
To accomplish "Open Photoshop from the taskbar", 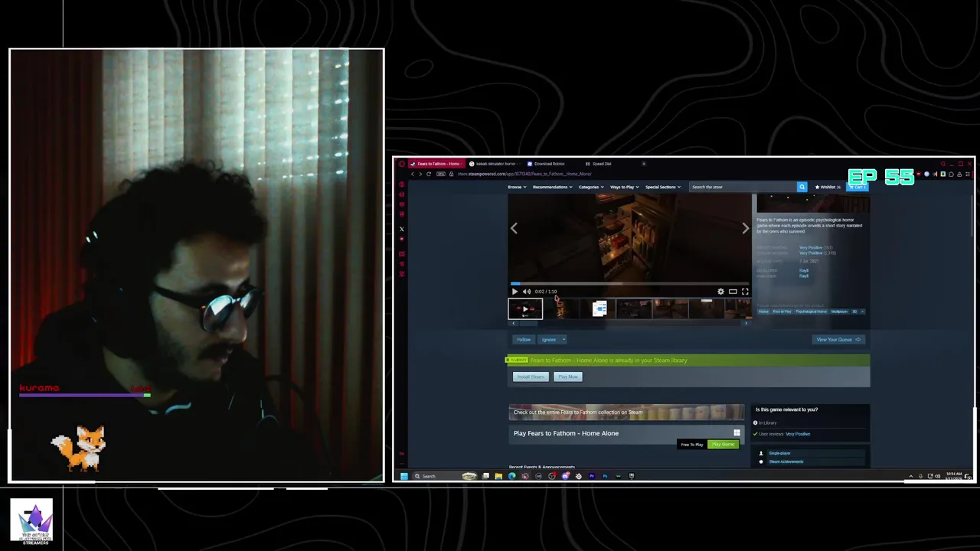I will (x=605, y=476).
